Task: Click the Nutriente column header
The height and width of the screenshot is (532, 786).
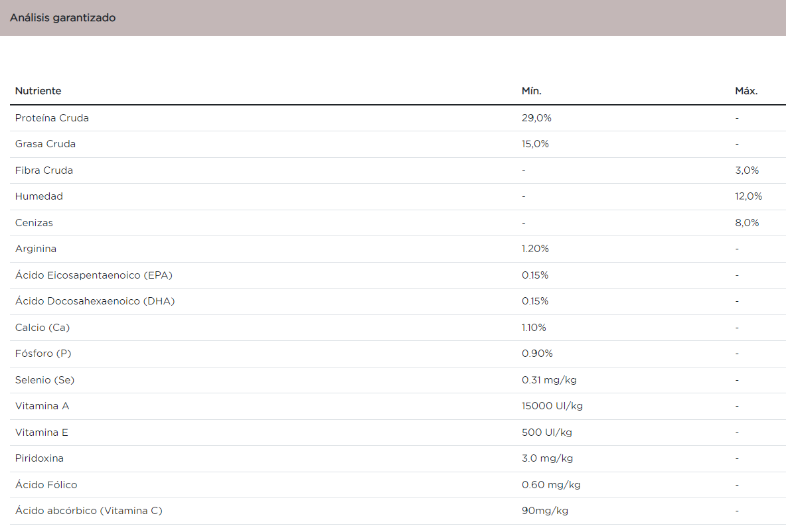Action: [39, 91]
